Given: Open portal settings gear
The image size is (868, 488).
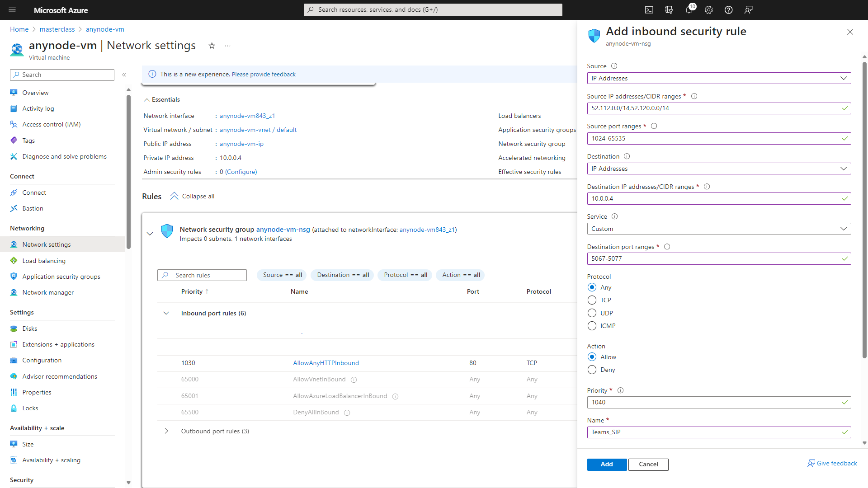Looking at the screenshot, I should (x=709, y=10).
